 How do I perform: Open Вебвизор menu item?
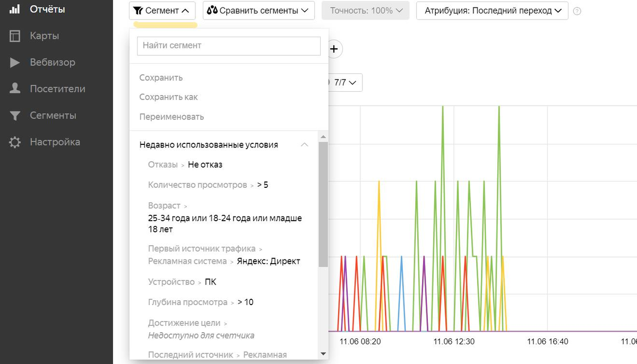53,62
